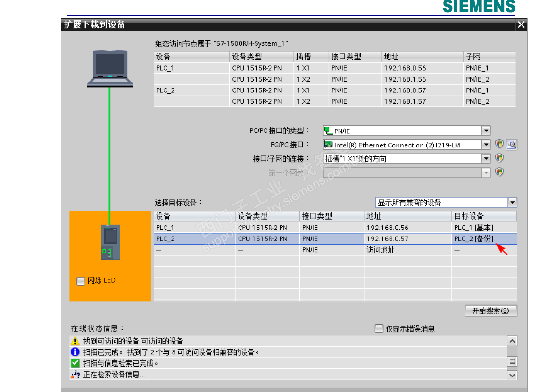Enable the 闪烁 LED checkbox
This screenshot has height=392, width=556.
81,281
